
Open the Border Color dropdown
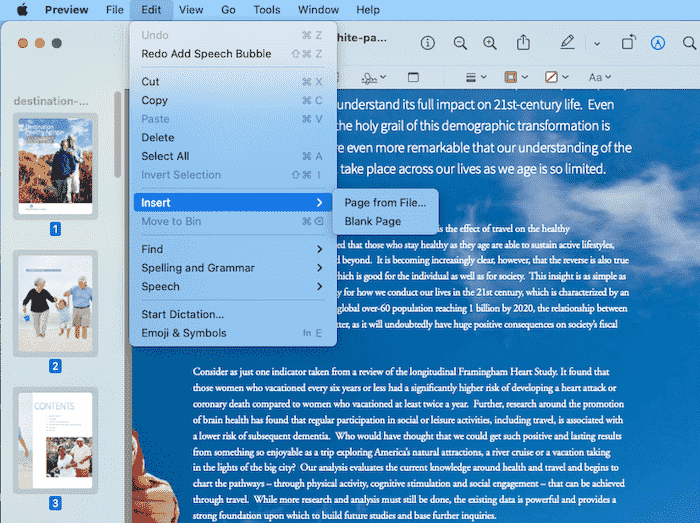click(516, 77)
